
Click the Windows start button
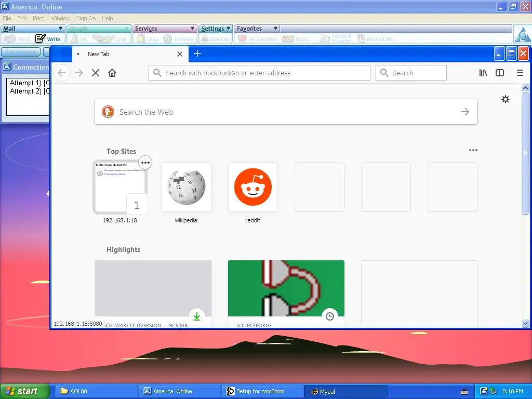click(x=25, y=391)
